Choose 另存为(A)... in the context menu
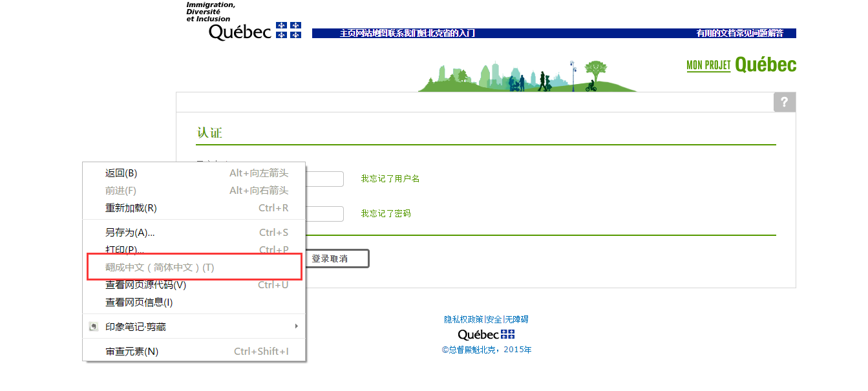The image size is (868, 391). tap(130, 233)
